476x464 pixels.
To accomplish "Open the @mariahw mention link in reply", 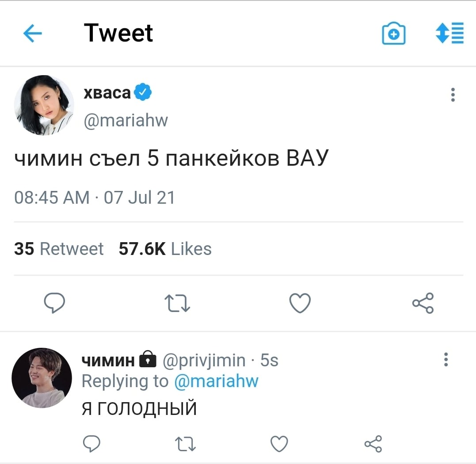I will coord(217,381).
